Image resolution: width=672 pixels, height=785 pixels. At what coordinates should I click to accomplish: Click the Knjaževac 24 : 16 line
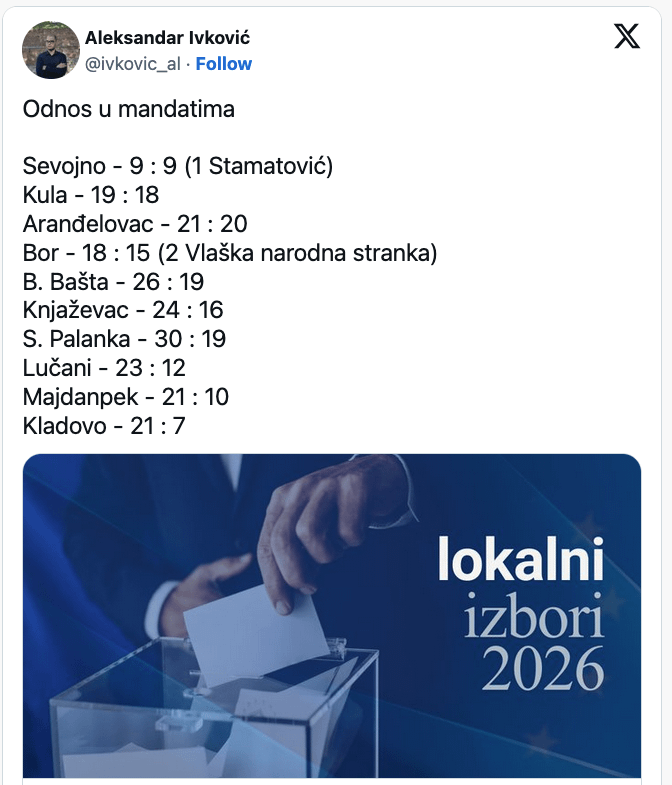coord(123,311)
